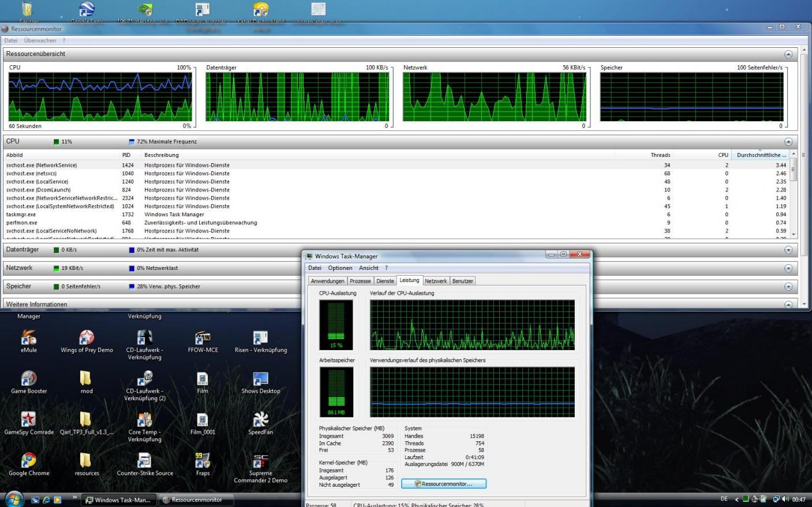Click Ressourcenmonitor taskbar button
The image size is (812, 507).
196,500
